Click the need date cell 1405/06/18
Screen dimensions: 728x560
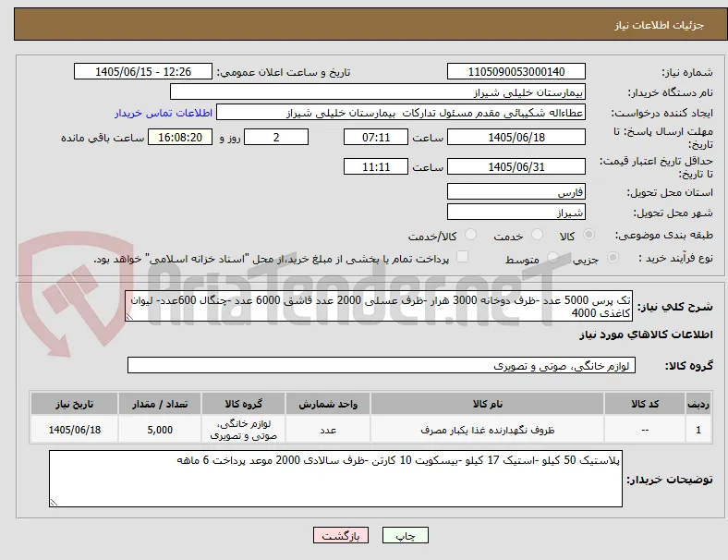point(74,430)
